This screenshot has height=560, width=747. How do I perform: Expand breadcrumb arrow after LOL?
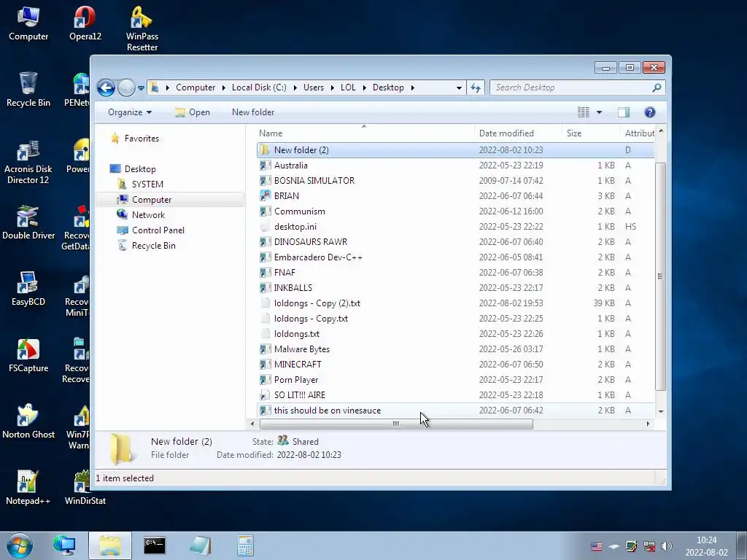[x=365, y=87]
